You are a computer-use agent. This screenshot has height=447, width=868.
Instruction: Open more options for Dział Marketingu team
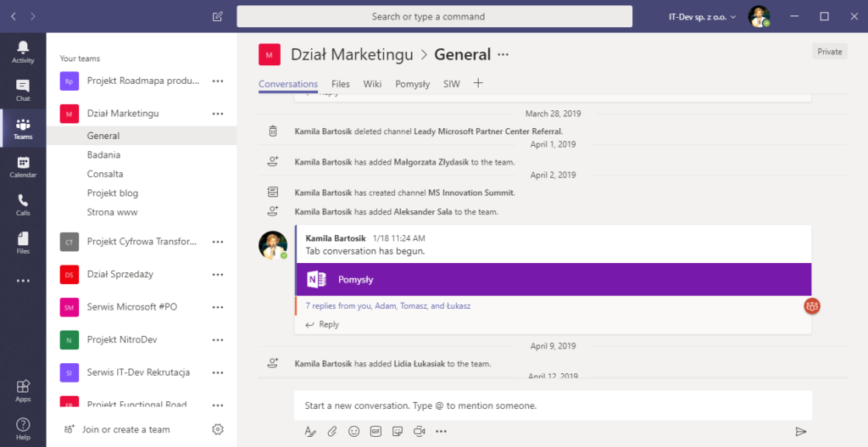[x=218, y=114]
